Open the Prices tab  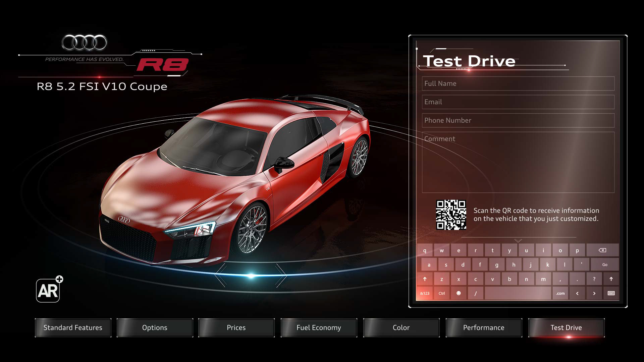(236, 327)
